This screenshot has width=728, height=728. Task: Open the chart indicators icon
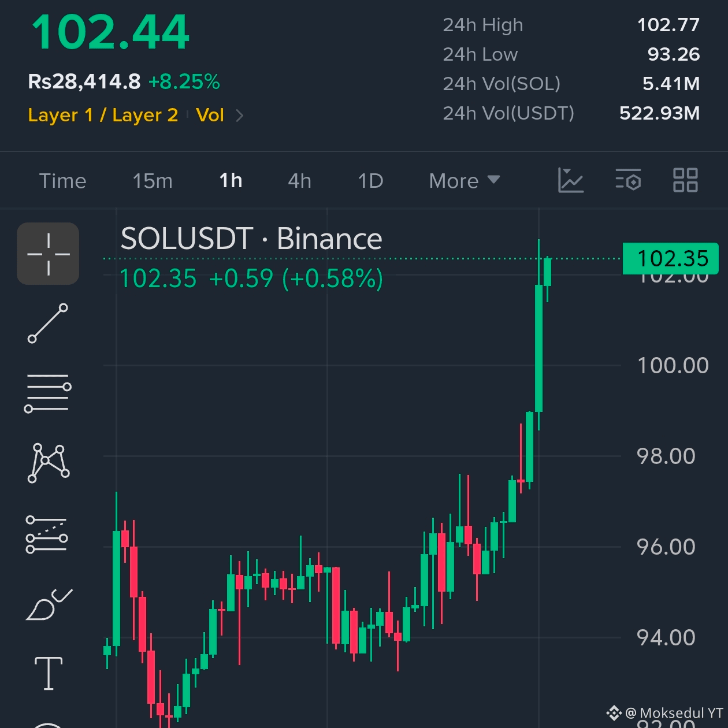click(571, 180)
